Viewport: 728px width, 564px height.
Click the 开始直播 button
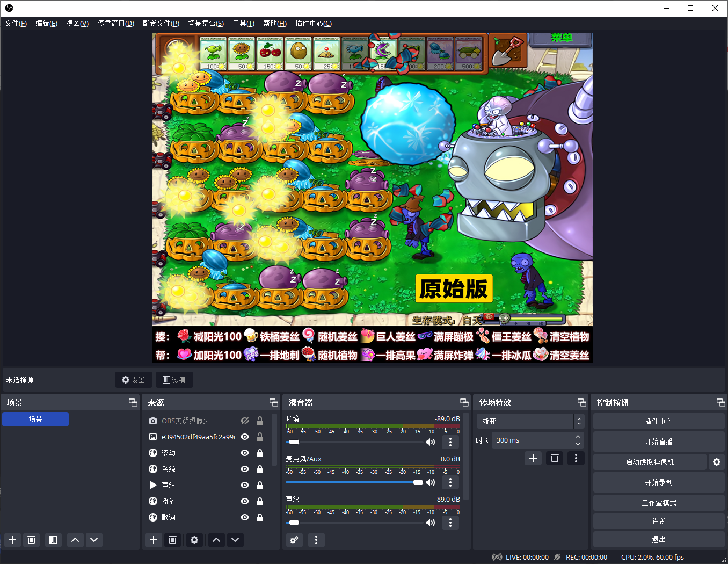pyautogui.click(x=658, y=442)
